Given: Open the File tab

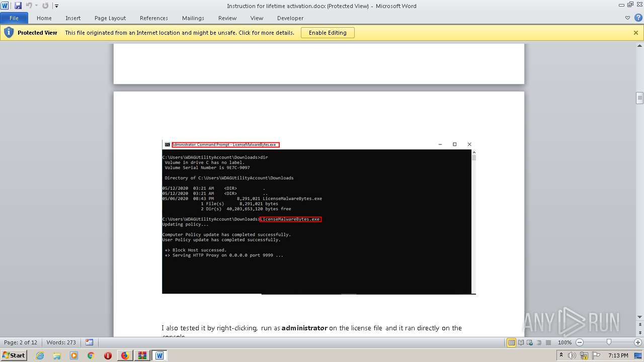Looking at the screenshot, I should tap(14, 18).
